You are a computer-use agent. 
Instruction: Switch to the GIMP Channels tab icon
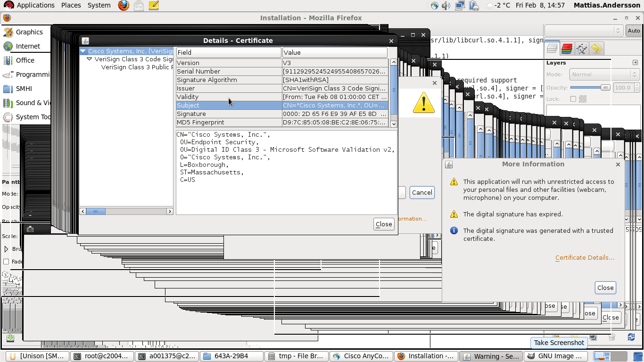coord(567,48)
